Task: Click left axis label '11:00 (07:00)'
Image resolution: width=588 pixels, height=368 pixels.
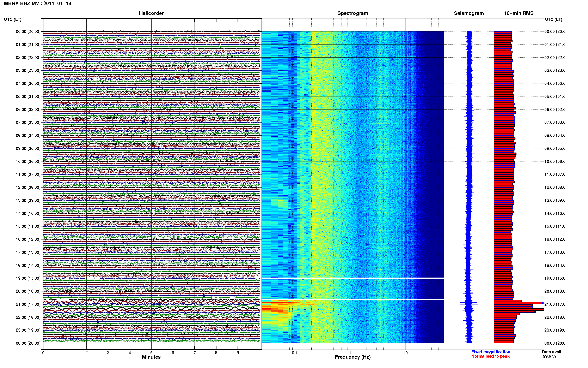Action: coord(28,174)
